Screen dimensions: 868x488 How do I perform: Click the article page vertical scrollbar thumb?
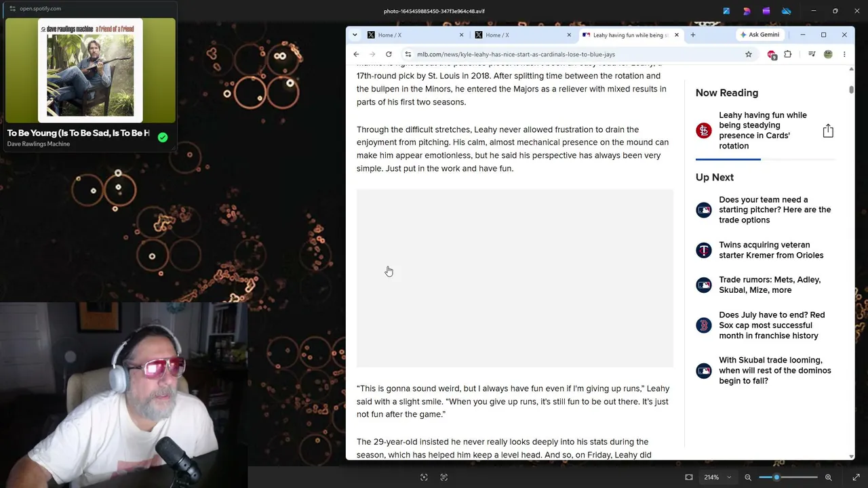[851, 89]
